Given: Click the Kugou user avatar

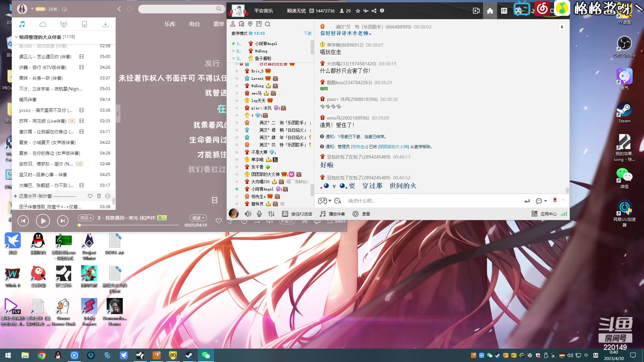Looking at the screenshot, I should (x=22, y=9).
